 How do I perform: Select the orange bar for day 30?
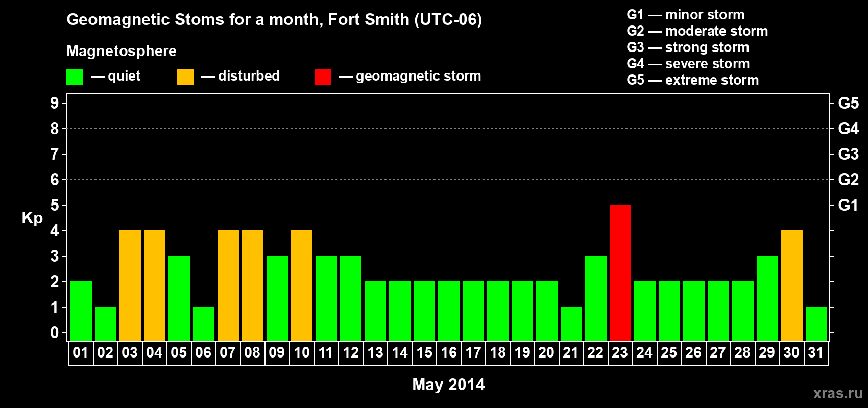pos(792,285)
